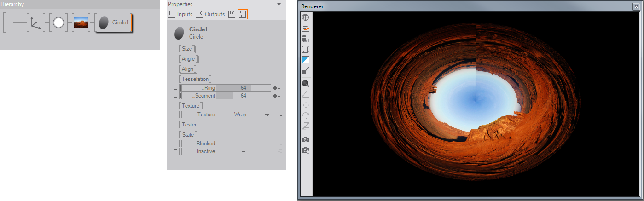Click the Ring tessellation slider
Viewport: 644px width, 201px height.
click(243, 88)
